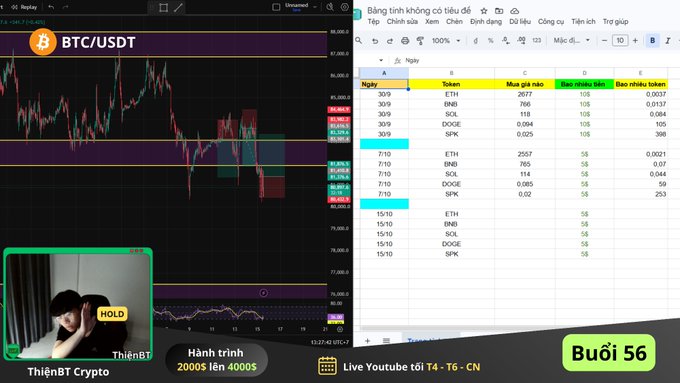Open the Xem menu
The width and height of the screenshot is (680, 383).
point(432,21)
